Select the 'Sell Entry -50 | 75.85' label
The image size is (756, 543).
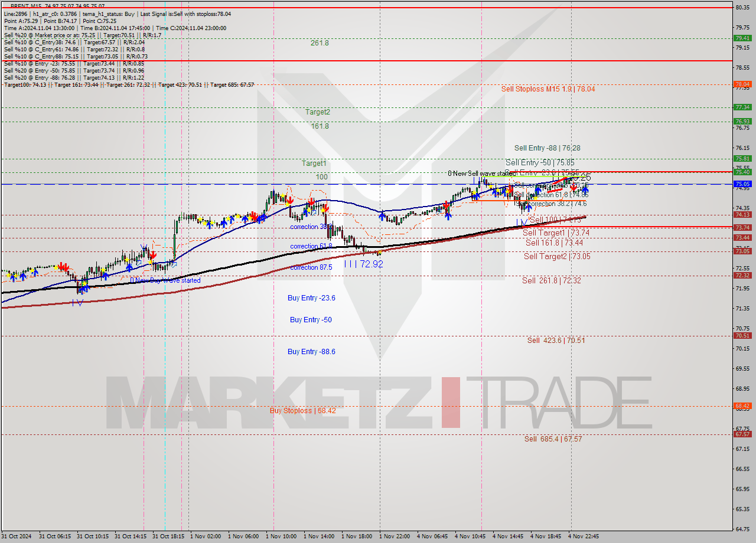coord(540,162)
